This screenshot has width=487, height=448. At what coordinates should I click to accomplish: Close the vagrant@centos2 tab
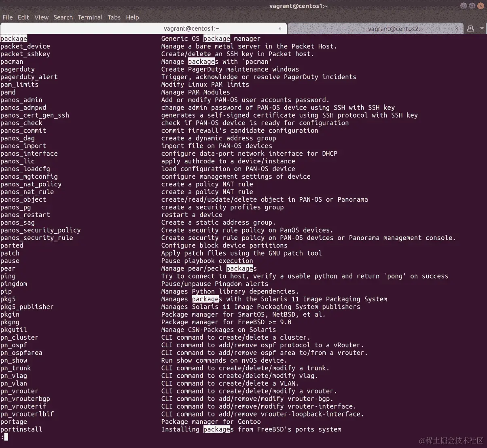pyautogui.click(x=457, y=29)
